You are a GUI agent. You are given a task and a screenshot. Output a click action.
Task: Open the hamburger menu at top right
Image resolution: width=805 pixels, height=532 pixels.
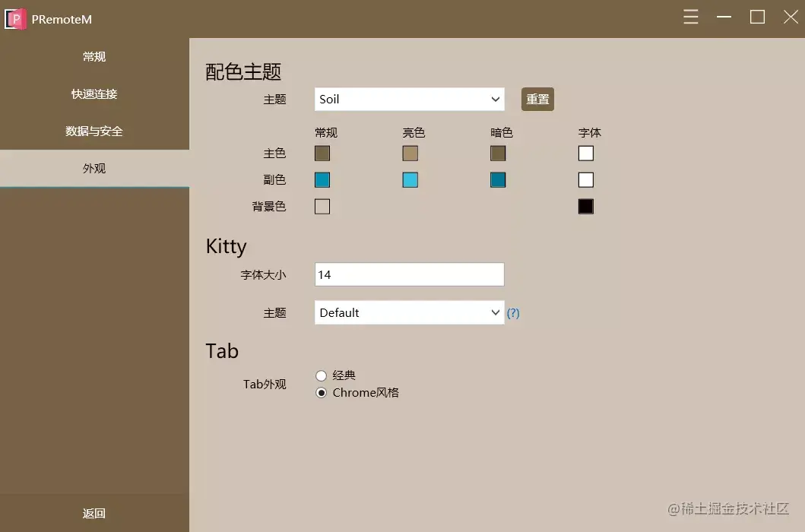coord(690,17)
